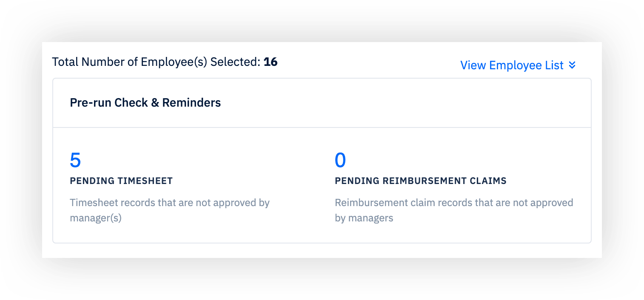Select the bold employee count 16
644x300 pixels.
tap(271, 62)
